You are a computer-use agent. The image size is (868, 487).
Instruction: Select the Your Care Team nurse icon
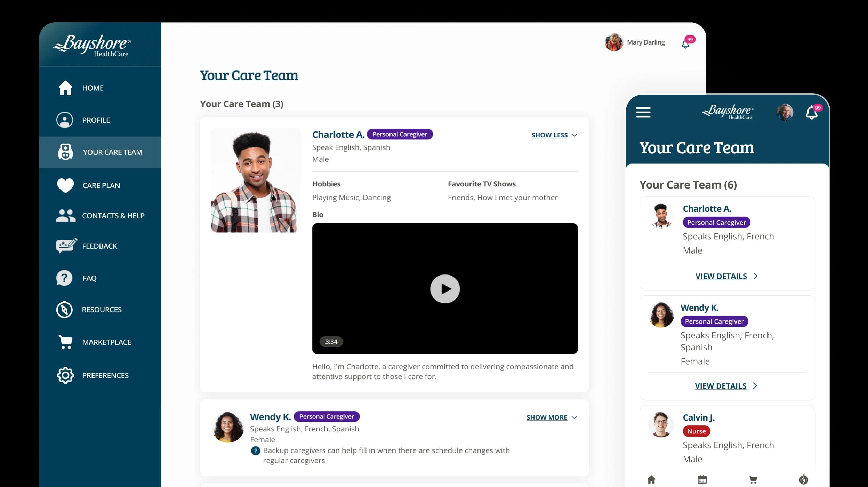[x=65, y=152]
